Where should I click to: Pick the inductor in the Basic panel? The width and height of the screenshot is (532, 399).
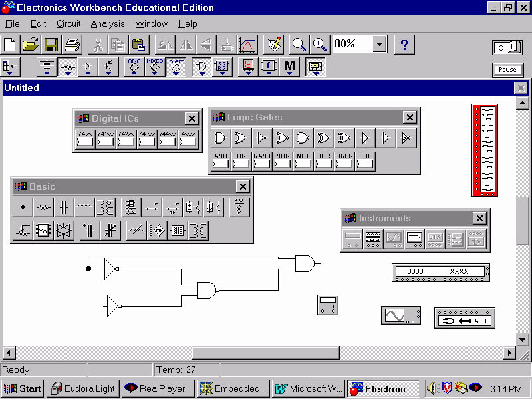[84, 207]
